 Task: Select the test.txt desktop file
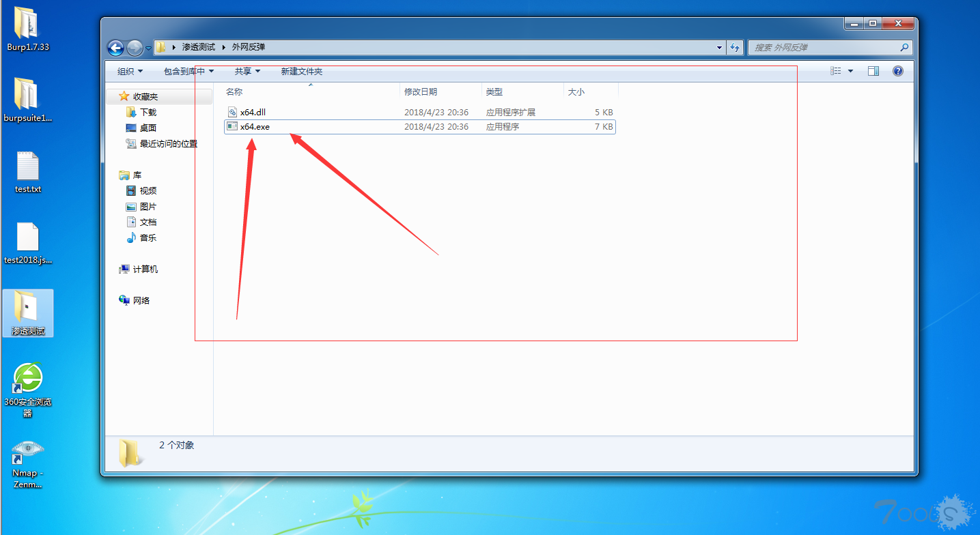[x=28, y=171]
